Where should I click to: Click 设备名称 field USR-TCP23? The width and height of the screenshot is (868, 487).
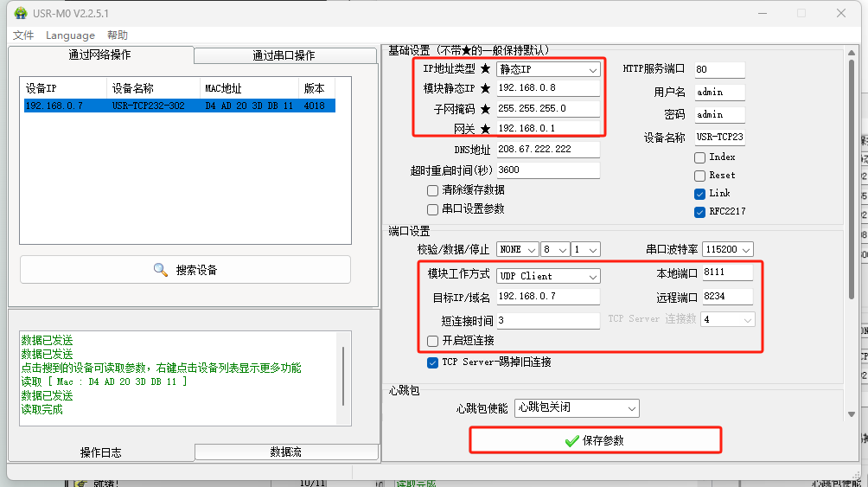[x=719, y=138]
